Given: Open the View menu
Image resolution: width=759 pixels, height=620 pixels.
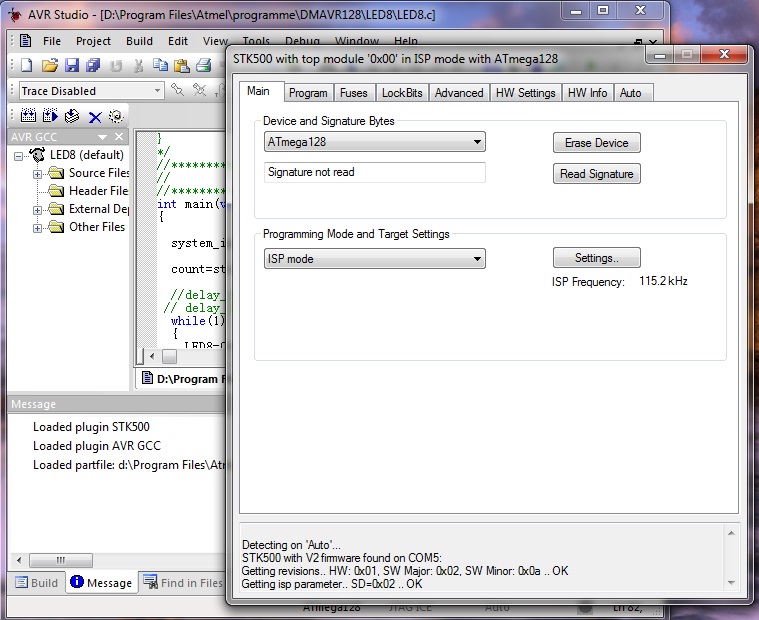Looking at the screenshot, I should (215, 41).
